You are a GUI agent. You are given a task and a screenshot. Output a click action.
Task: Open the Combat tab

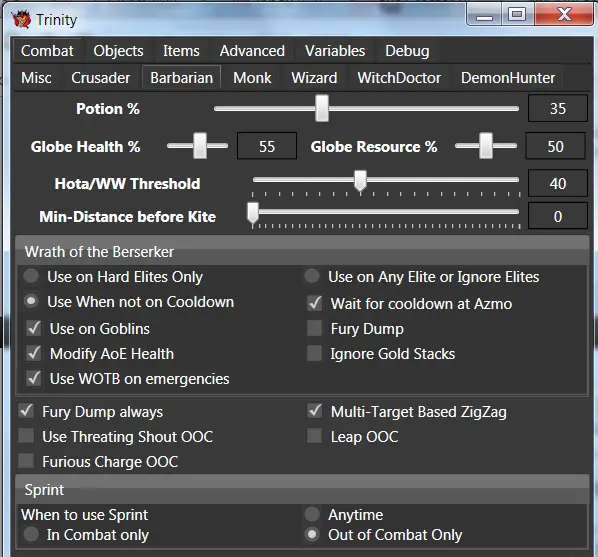47,51
